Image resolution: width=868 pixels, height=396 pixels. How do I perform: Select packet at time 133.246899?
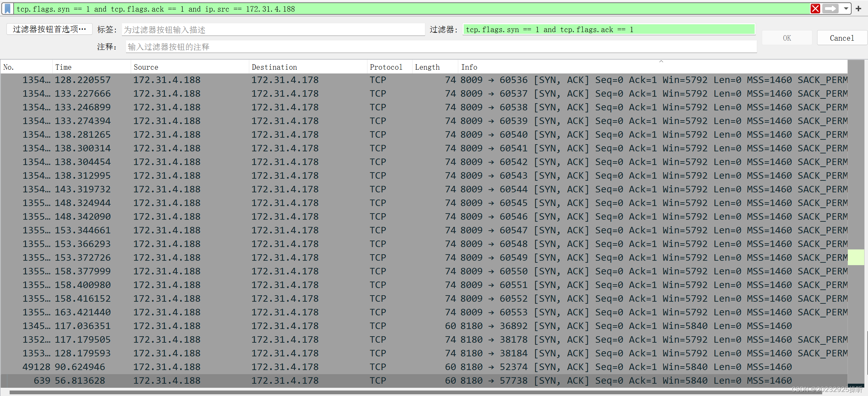pos(424,107)
